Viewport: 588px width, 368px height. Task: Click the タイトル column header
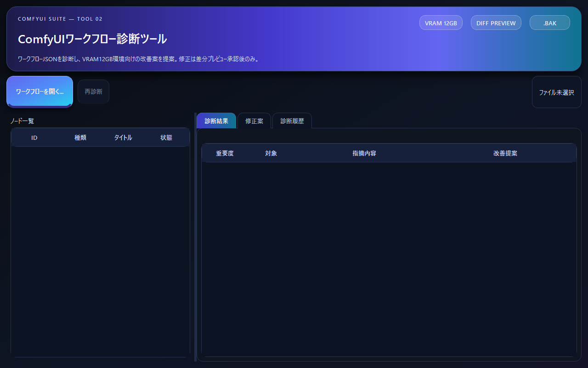click(123, 138)
